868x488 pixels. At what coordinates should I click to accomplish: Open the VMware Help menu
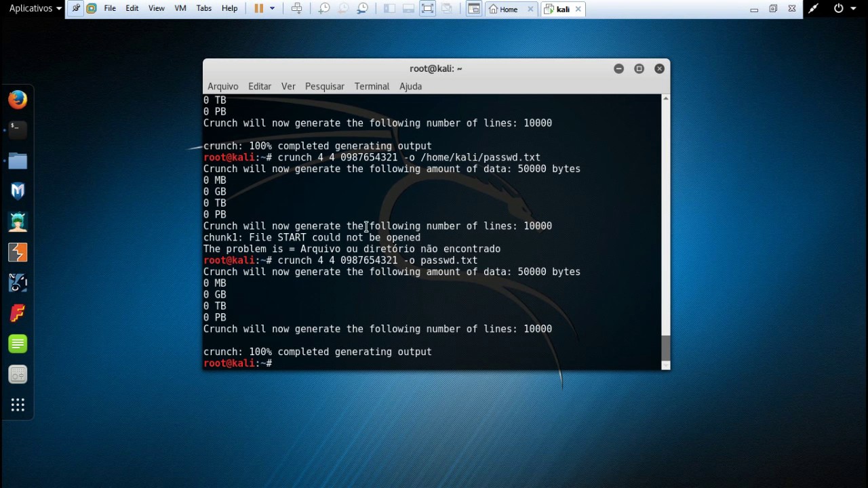(230, 9)
